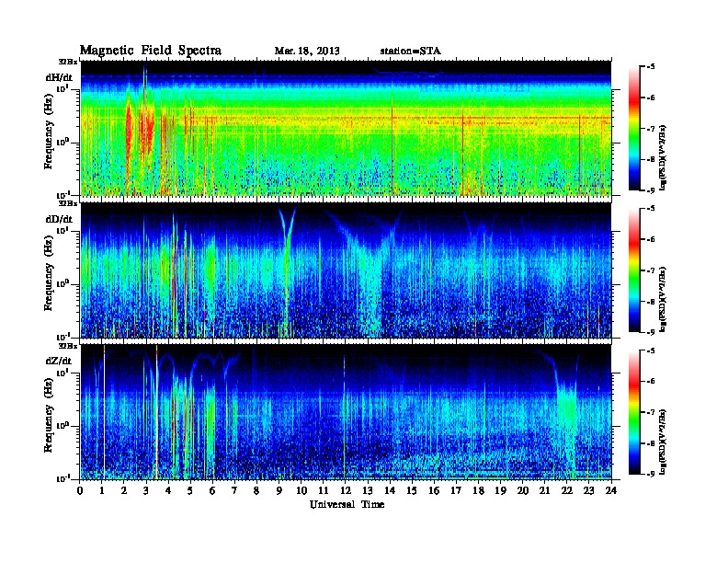Image resolution: width=728 pixels, height=563 pixels.
Task: Click hour tick label 5 on time axis
Action: 190,491
